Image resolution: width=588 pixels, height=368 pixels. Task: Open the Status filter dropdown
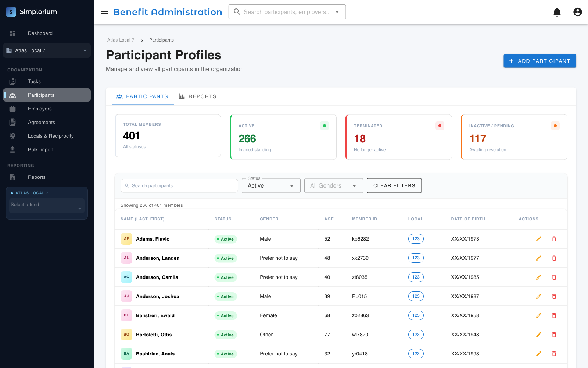271,186
